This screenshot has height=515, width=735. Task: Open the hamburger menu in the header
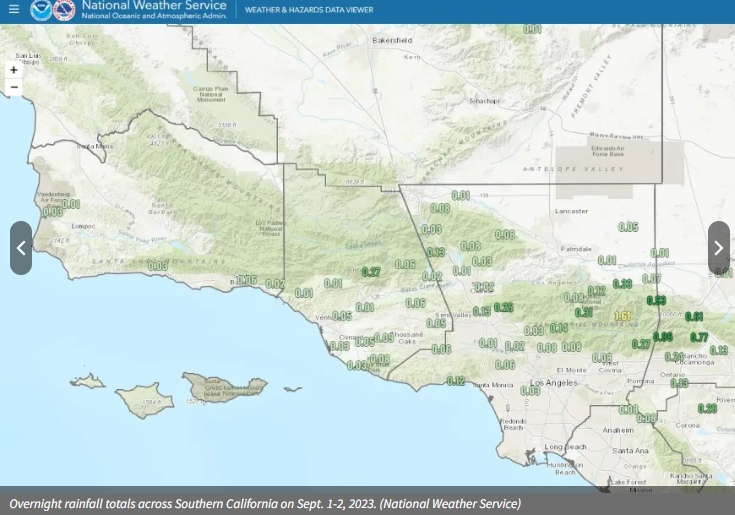click(x=14, y=10)
